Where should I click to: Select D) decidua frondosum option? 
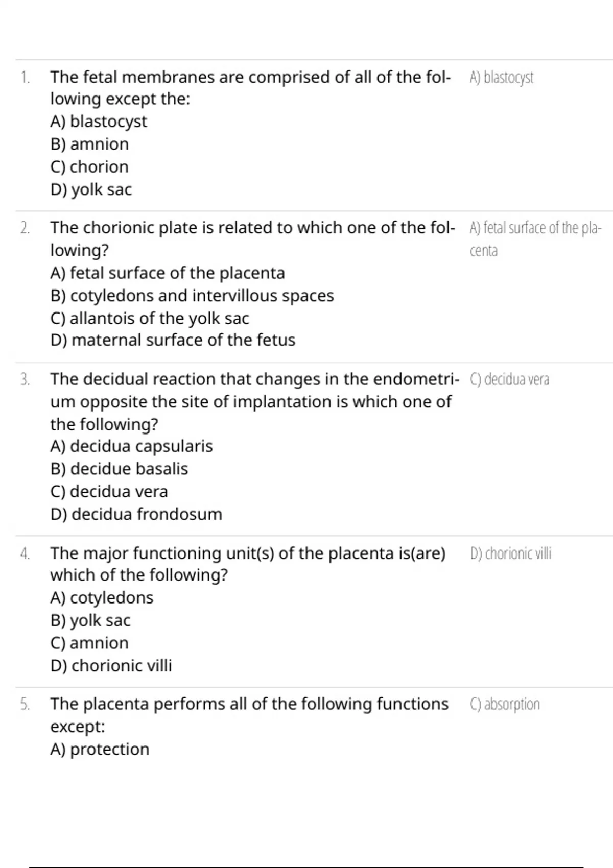pos(136,514)
